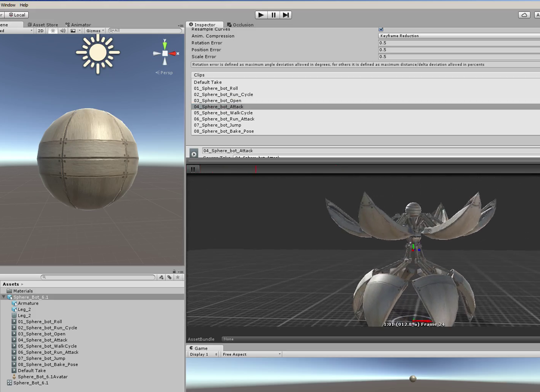
Task: Click the Play button in the top toolbar
Action: 261,15
